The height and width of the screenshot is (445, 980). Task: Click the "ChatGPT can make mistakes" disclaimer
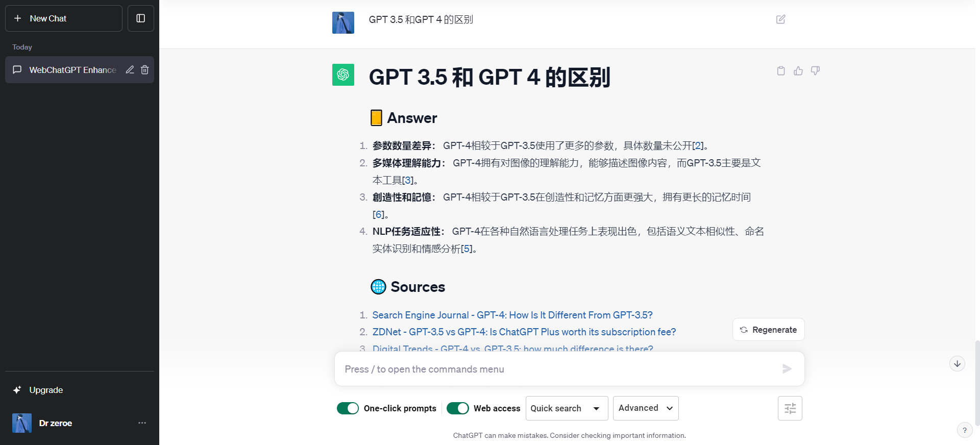pyautogui.click(x=570, y=435)
